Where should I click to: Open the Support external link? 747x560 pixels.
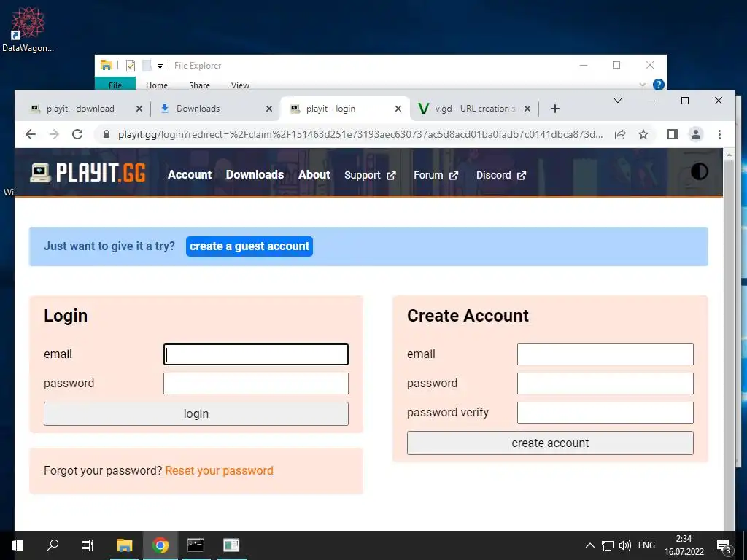370,175
